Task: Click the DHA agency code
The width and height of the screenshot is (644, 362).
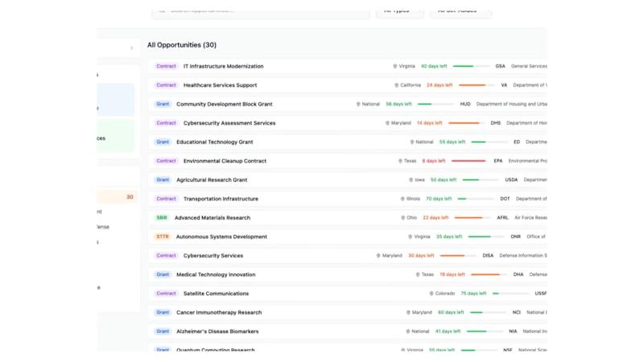Action: tap(518, 274)
